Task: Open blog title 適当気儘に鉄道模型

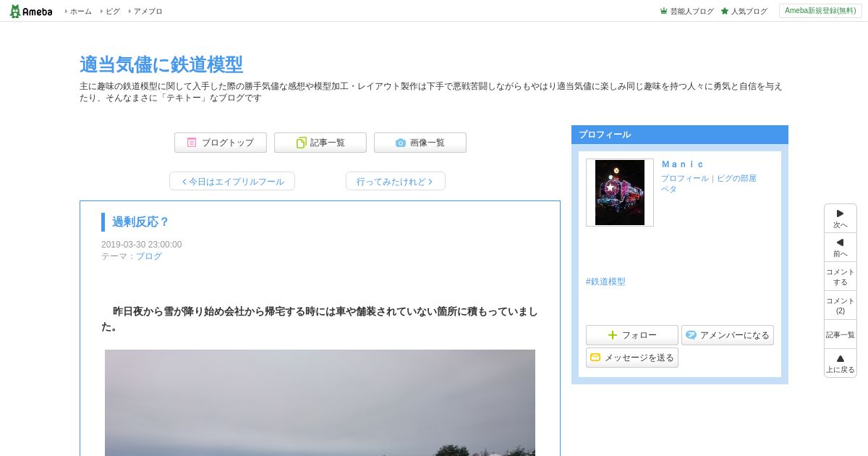Action: click(x=161, y=64)
